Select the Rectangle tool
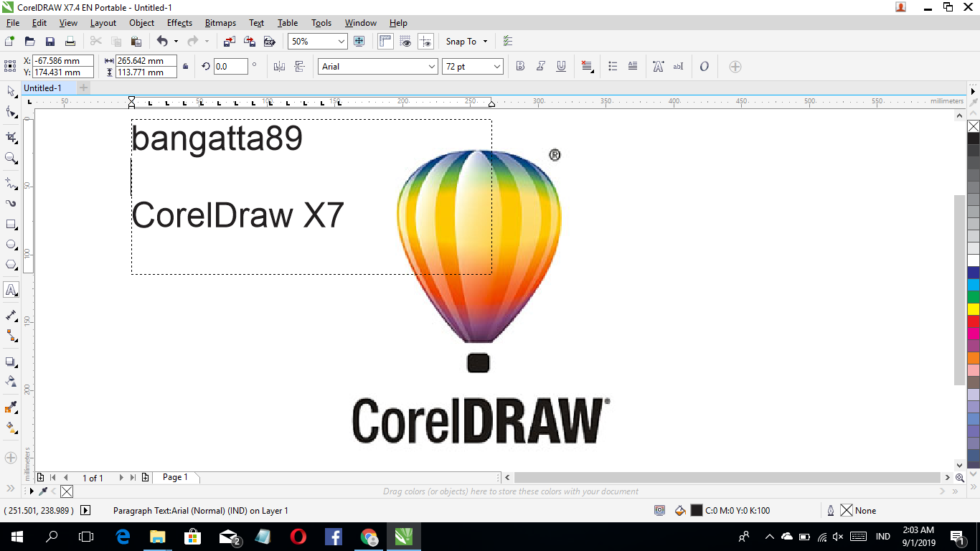 (x=11, y=224)
